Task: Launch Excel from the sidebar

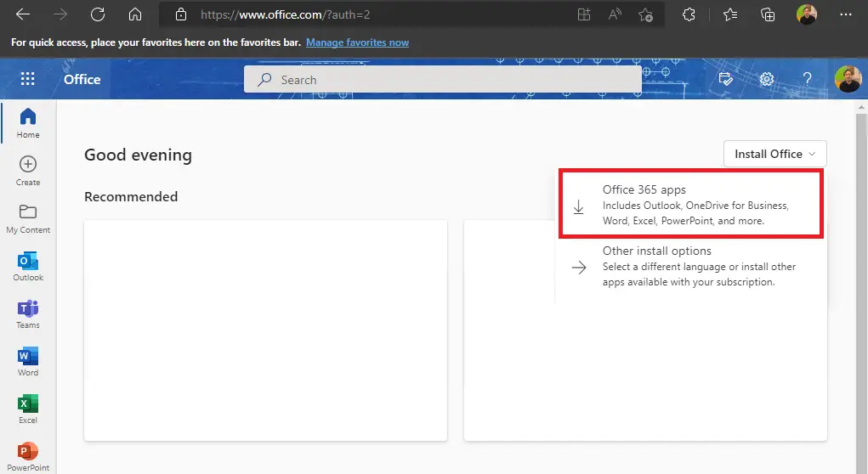Action: coord(28,409)
